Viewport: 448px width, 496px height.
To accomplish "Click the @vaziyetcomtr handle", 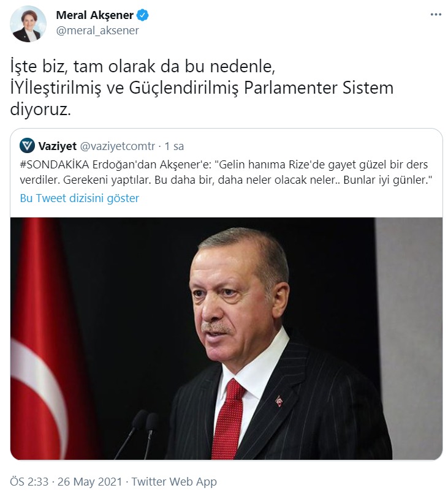I will (x=118, y=146).
